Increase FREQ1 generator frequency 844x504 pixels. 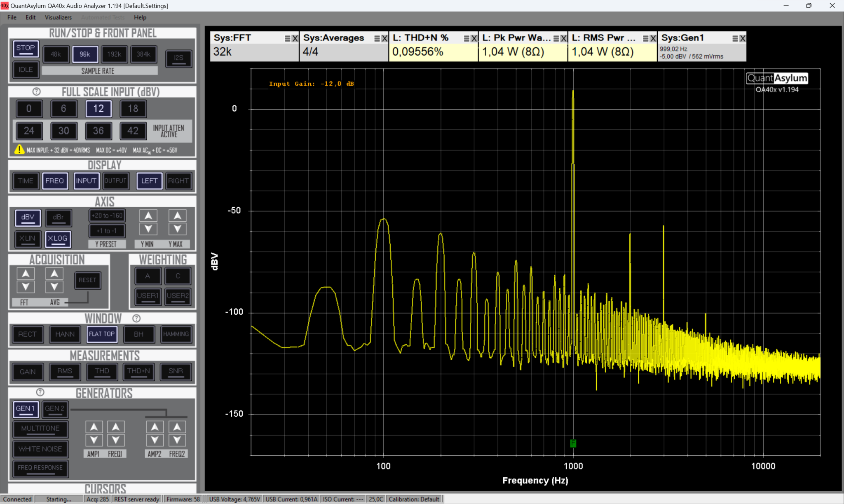click(116, 427)
